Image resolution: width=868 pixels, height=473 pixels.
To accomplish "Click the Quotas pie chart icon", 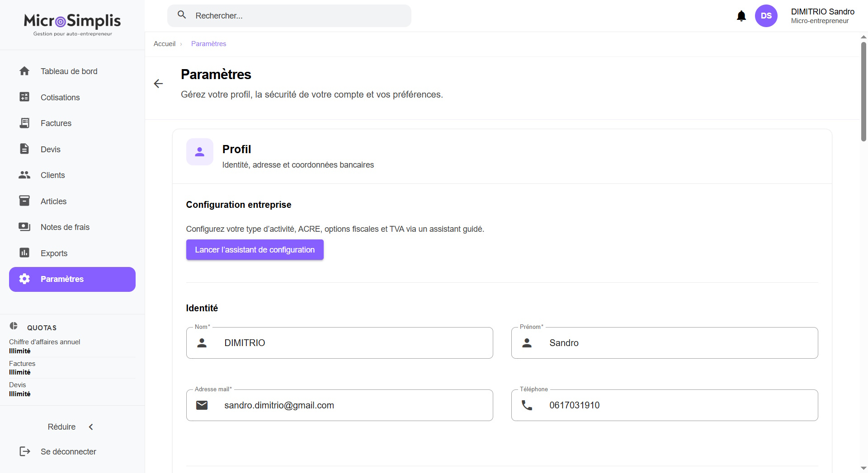I will 14,326.
